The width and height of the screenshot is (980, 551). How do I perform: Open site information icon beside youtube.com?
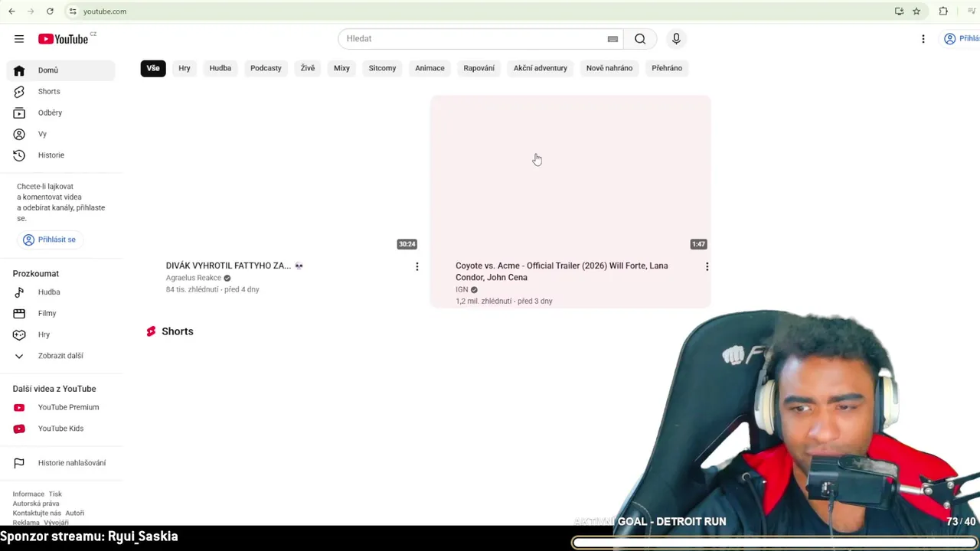[73, 11]
